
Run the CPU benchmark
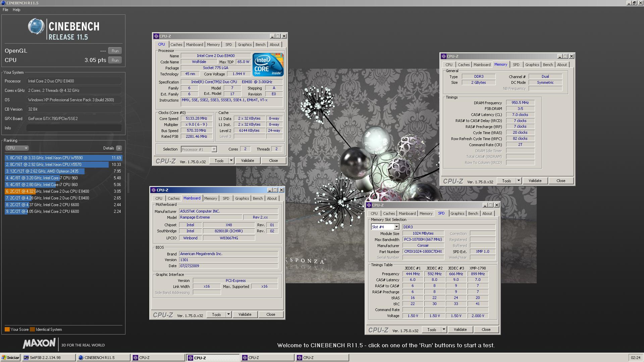115,60
